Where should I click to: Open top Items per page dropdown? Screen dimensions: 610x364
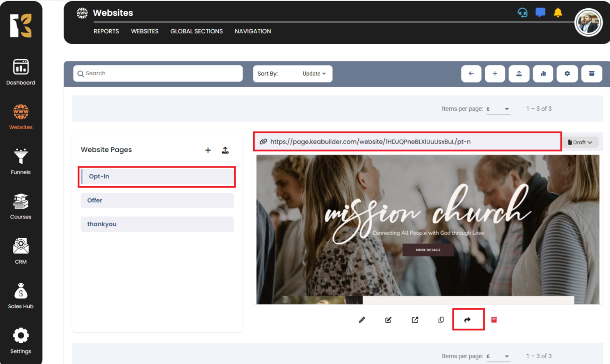498,109
